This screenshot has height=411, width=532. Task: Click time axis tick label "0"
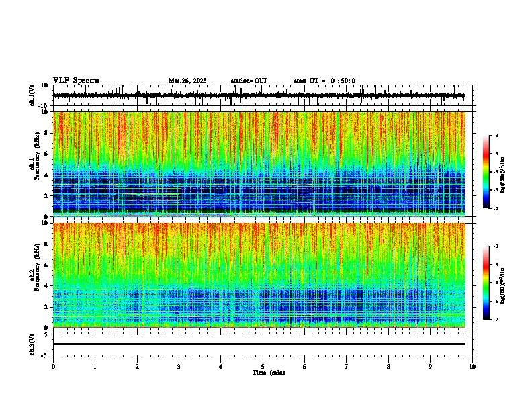pyautogui.click(x=53, y=367)
